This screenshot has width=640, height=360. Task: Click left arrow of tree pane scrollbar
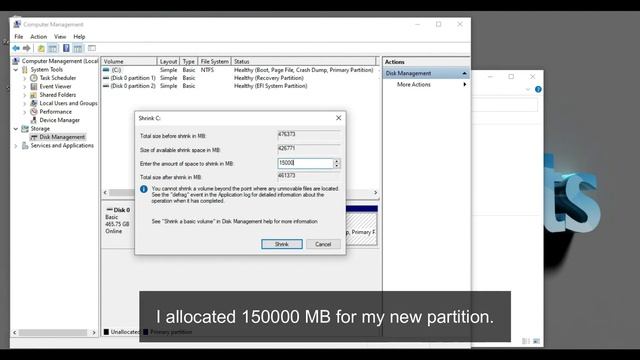pos(15,333)
